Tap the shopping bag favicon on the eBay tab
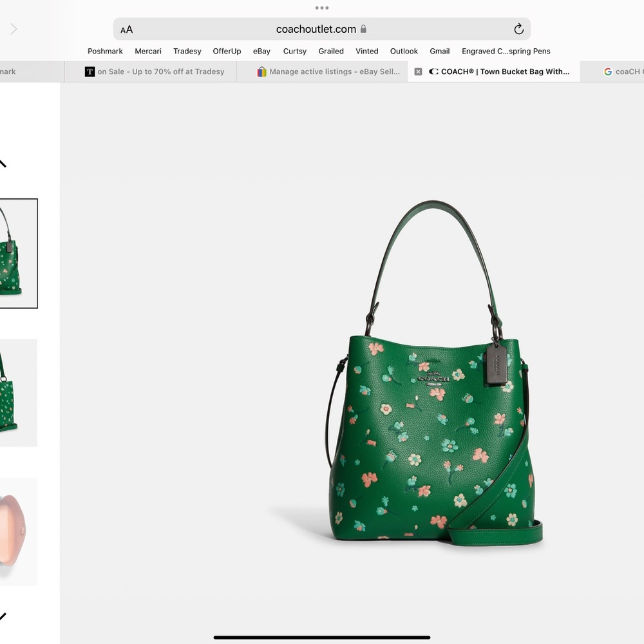Viewport: 644px width, 644px height. (261, 71)
